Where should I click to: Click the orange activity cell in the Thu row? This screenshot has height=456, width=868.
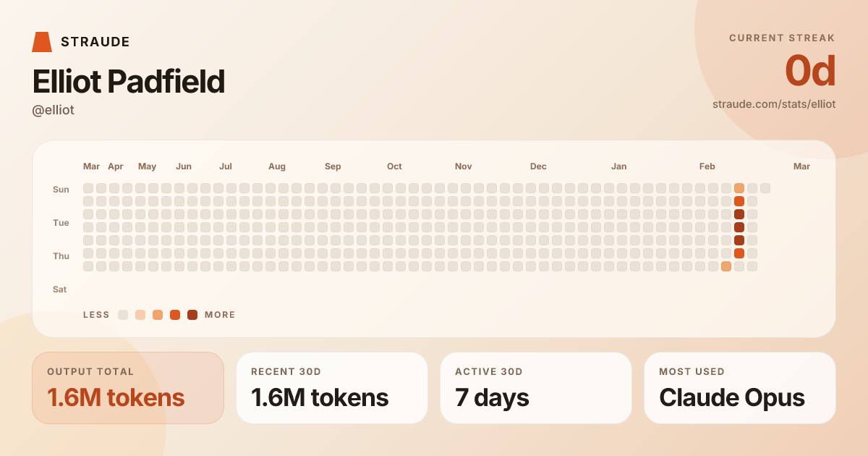(x=739, y=253)
